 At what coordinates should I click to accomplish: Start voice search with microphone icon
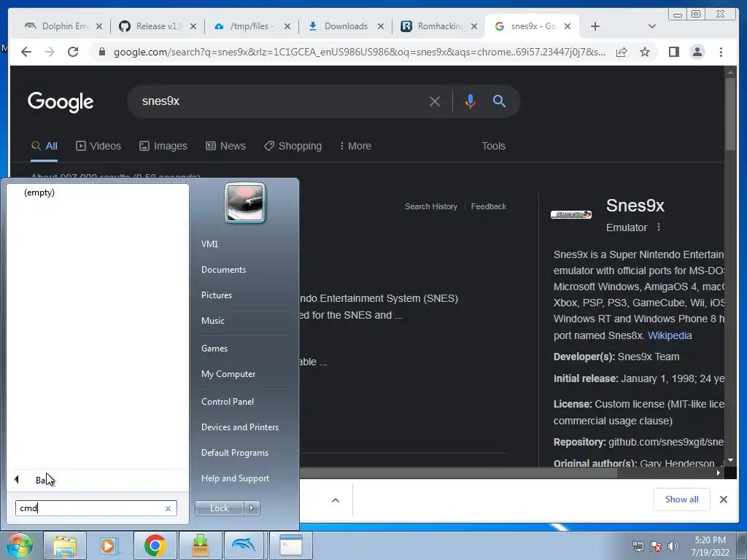[x=471, y=101]
